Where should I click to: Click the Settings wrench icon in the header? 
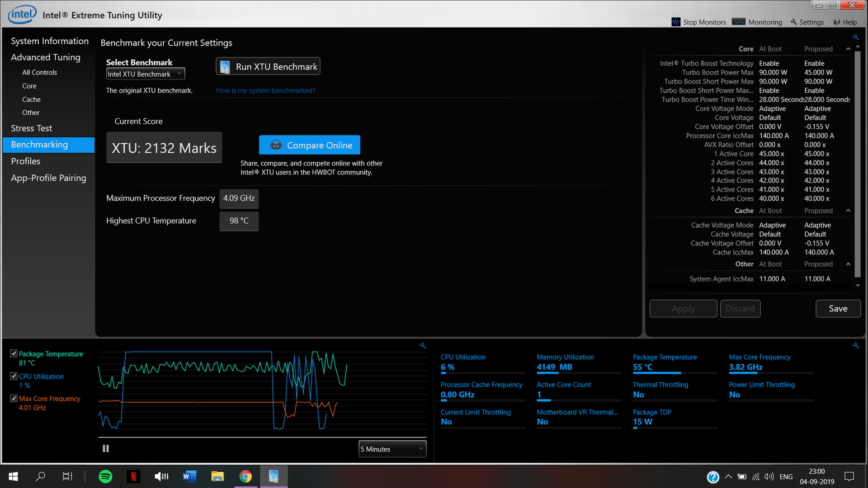794,22
